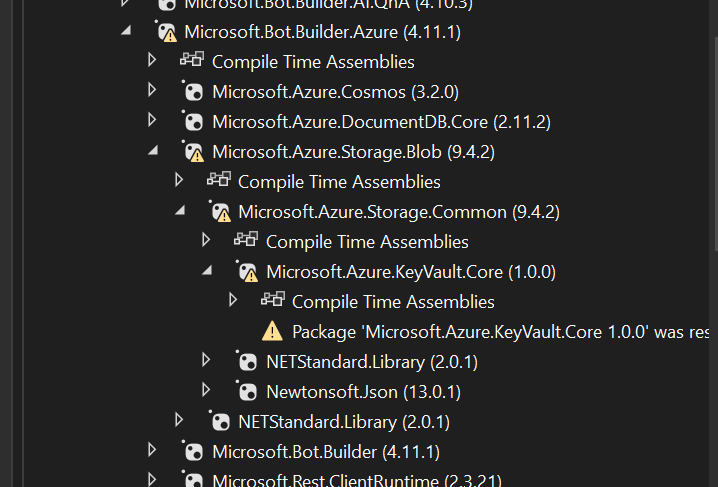Expand the Microsoft.Azure.DocumentDB.Core node
Screen dimensions: 718x487
pos(152,121)
